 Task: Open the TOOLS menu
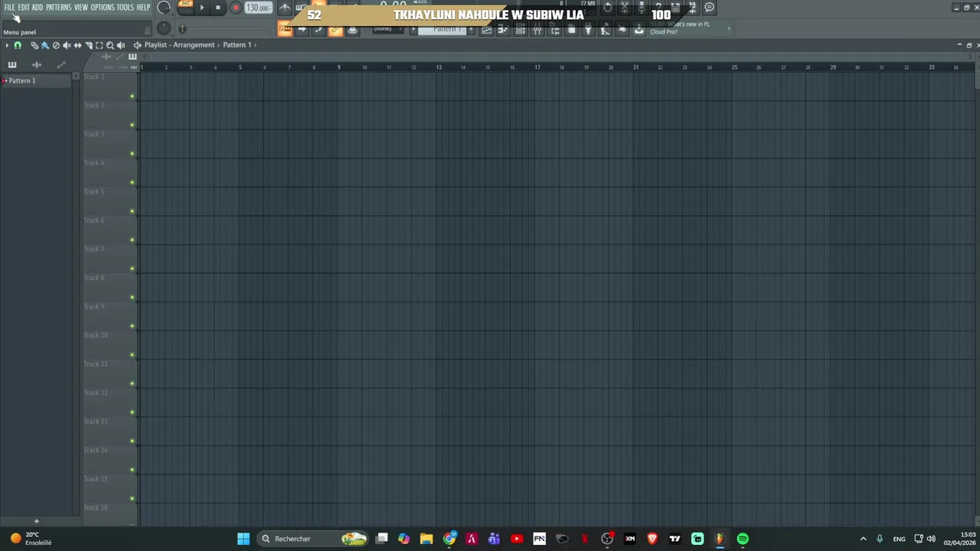click(125, 7)
